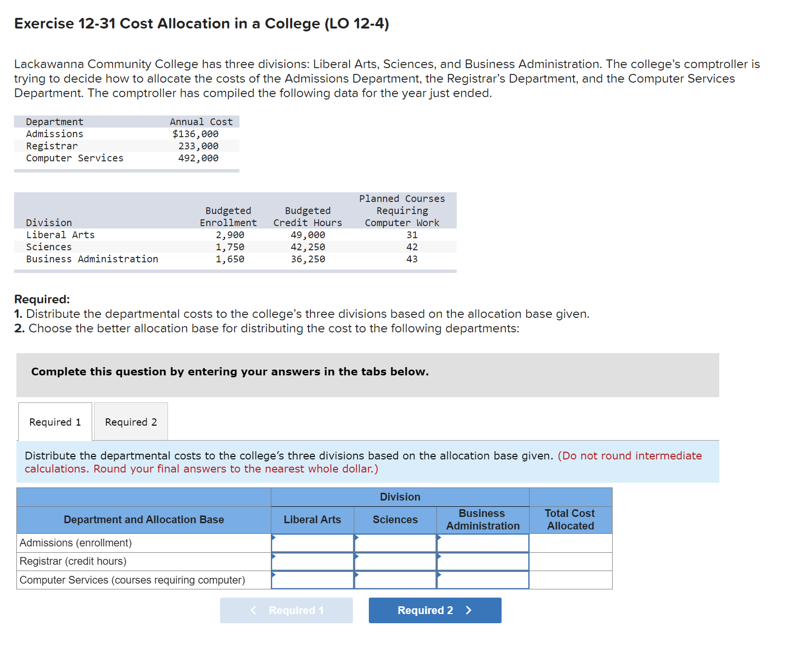Click the Division header above answer columns
Screen dimensions: 812x658
click(400, 497)
